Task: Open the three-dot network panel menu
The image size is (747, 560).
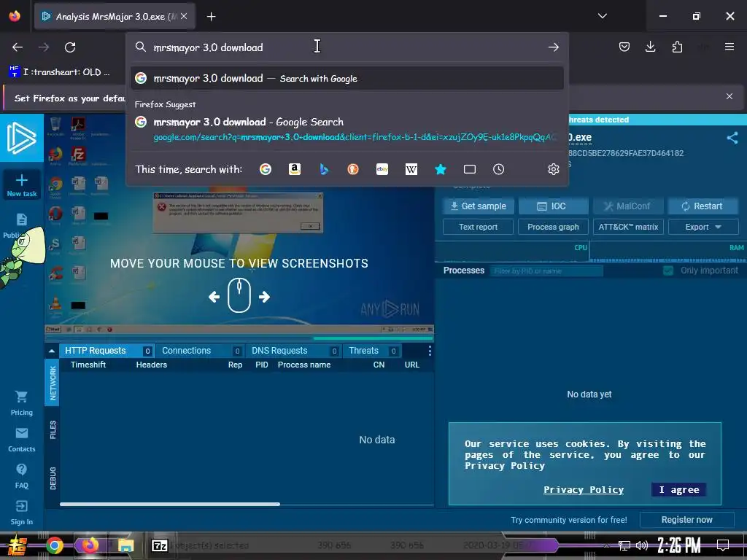Action: tap(430, 351)
